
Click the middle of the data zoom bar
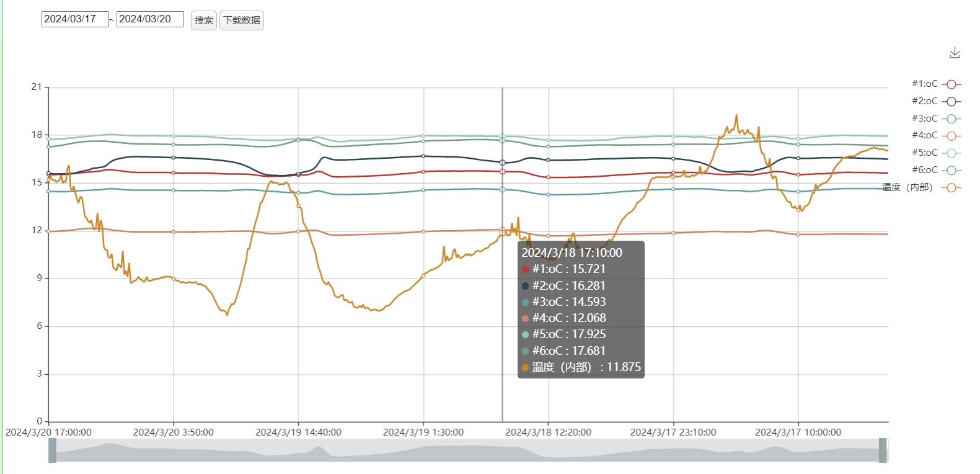[468, 450]
